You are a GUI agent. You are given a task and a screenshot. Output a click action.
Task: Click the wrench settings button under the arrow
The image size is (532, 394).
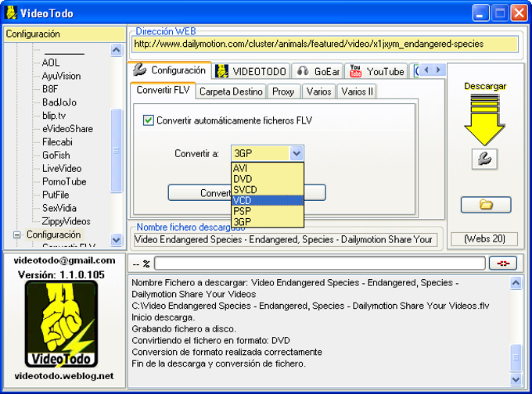click(484, 159)
